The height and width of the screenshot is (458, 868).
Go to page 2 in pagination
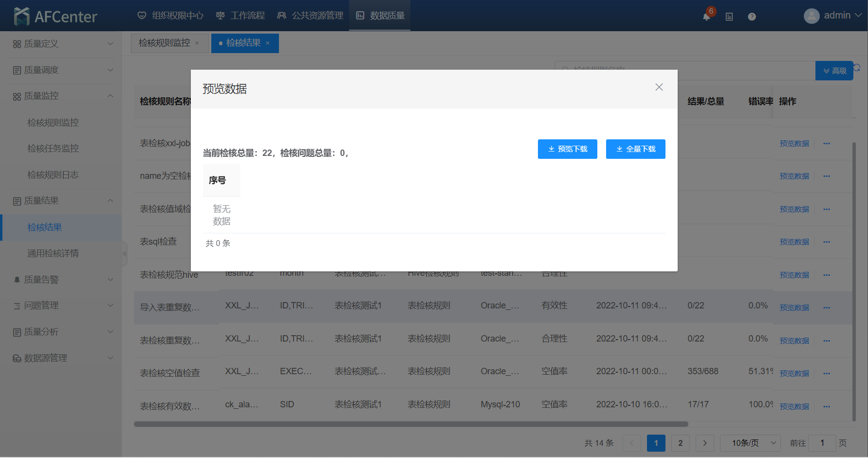click(680, 443)
